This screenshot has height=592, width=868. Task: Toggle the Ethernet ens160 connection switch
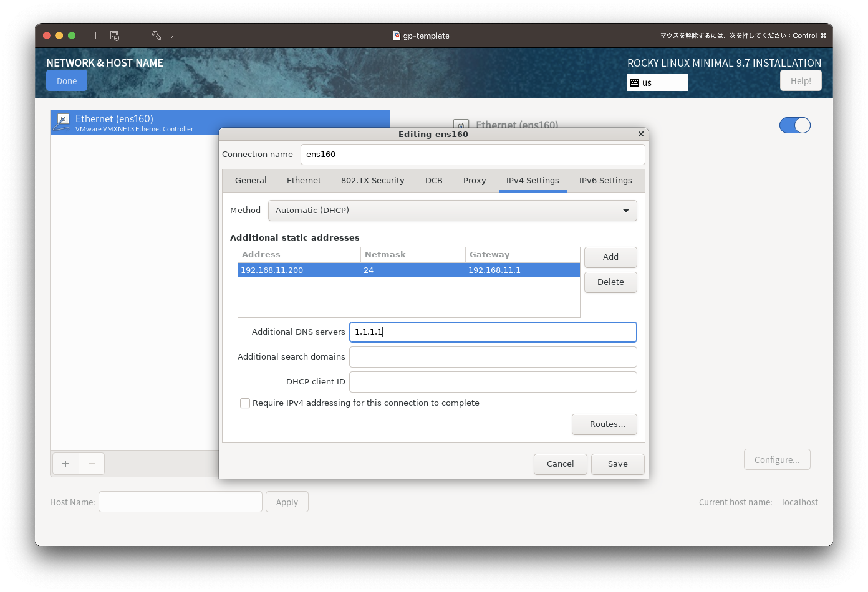pos(794,126)
